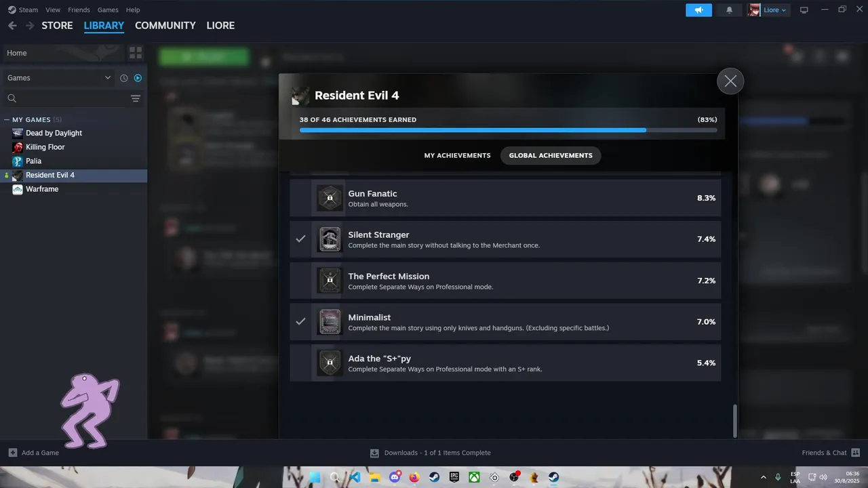Click the Gun Fanatic locked achievement icon
This screenshot has height=488, width=868.
click(x=330, y=198)
